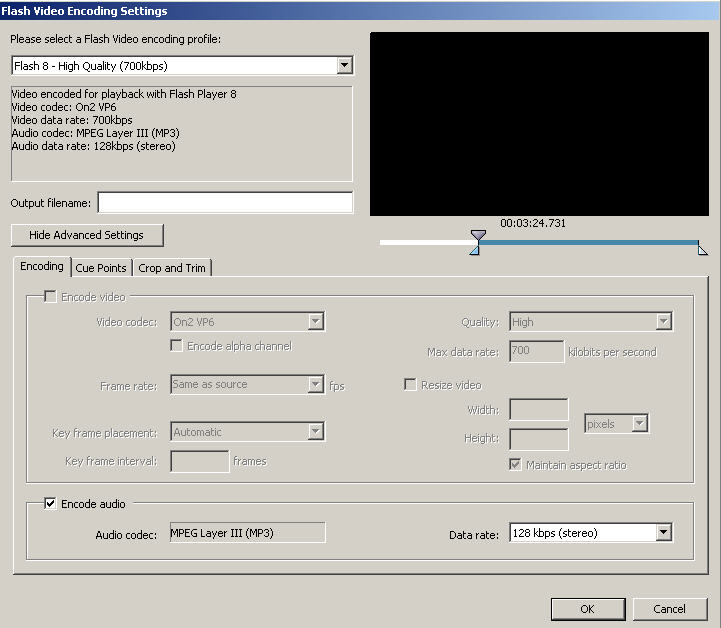The image size is (721, 628).
Task: Click the Cancel button
Action: coord(670,609)
